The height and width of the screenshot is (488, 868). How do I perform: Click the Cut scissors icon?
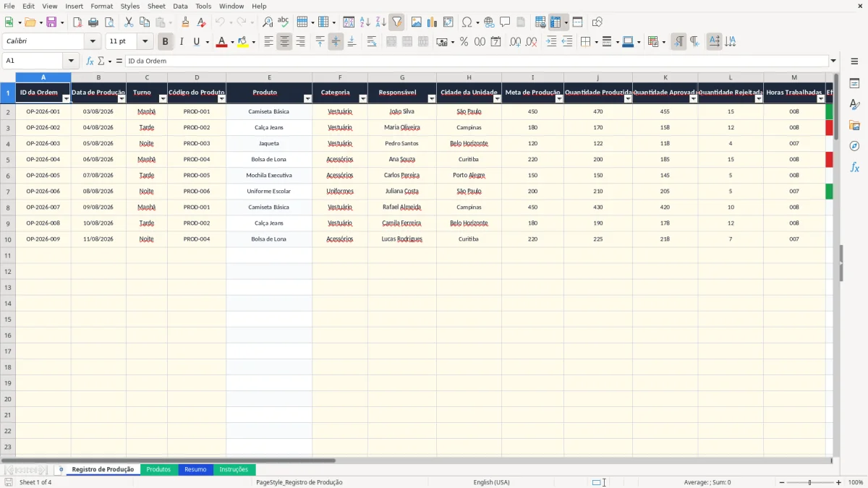(x=129, y=22)
